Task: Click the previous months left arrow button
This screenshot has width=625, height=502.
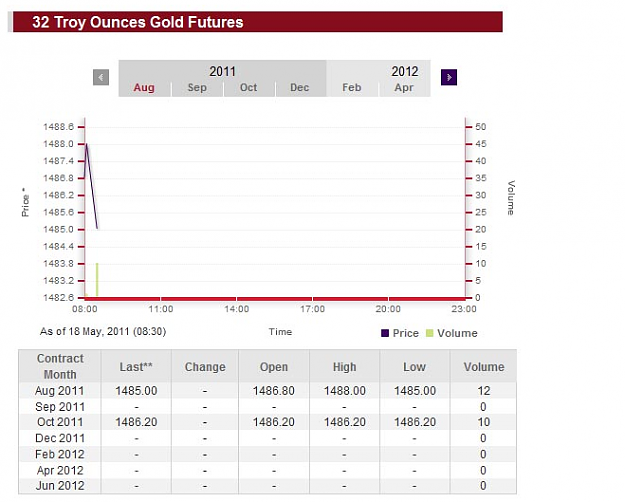Action: point(101,77)
